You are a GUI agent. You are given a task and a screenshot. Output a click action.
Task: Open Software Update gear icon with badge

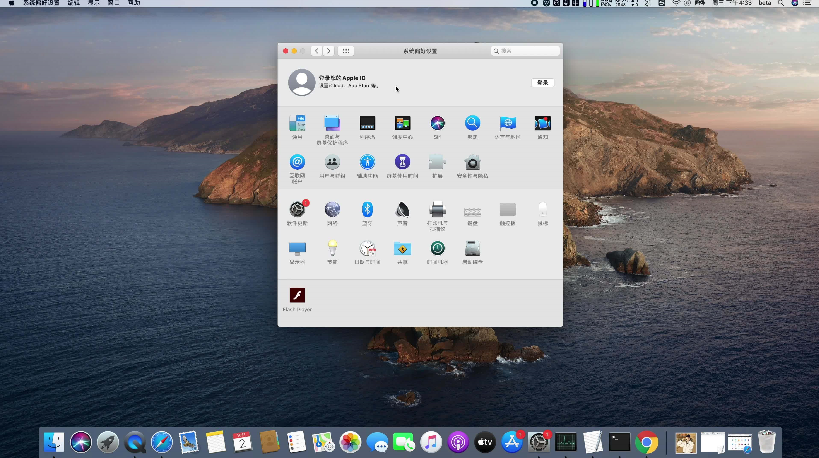pyautogui.click(x=297, y=210)
